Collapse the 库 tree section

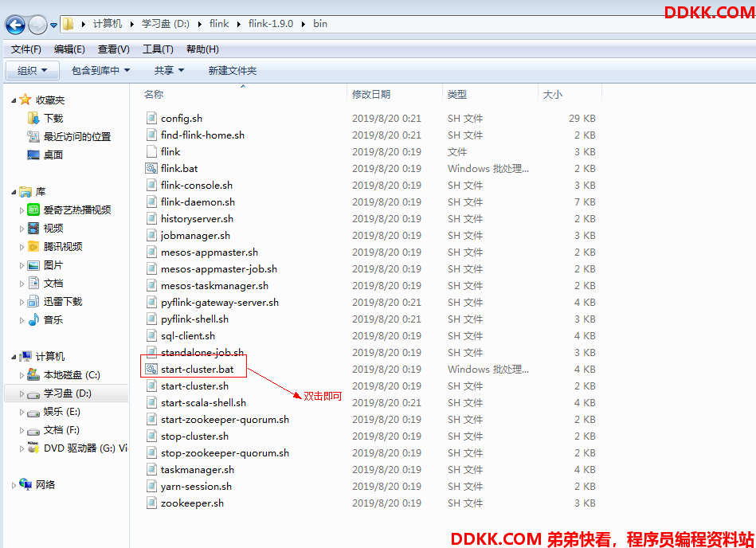(14, 192)
